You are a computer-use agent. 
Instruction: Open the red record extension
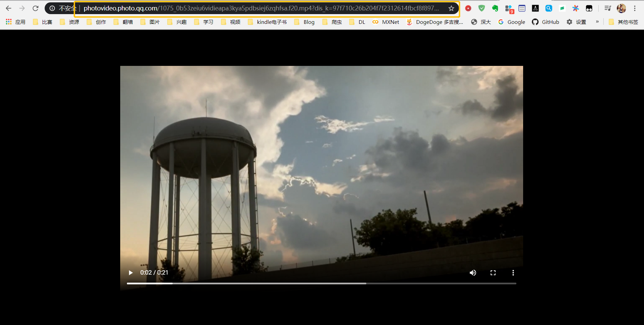point(468,8)
